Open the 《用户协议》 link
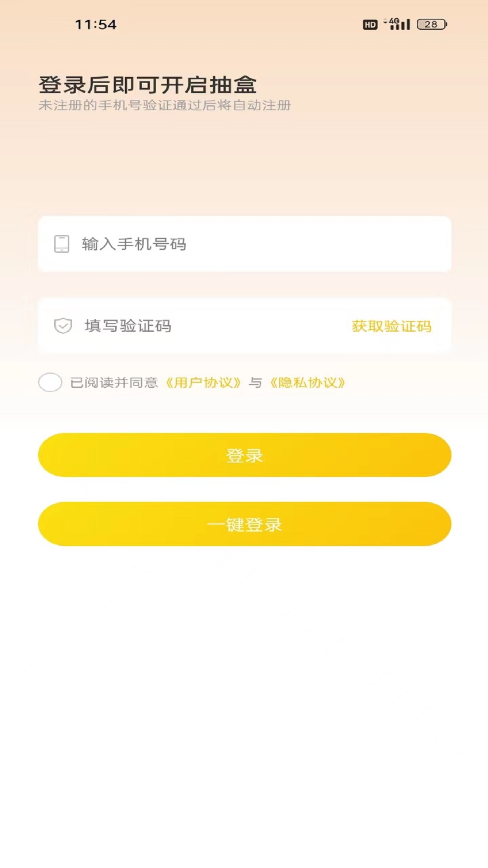The width and height of the screenshot is (488, 868). [x=203, y=383]
